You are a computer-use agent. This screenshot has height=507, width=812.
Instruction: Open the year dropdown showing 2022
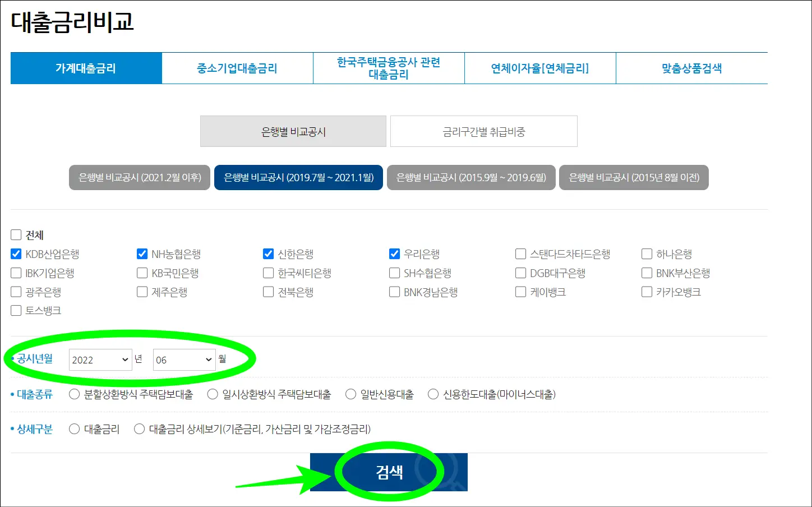[101, 359]
